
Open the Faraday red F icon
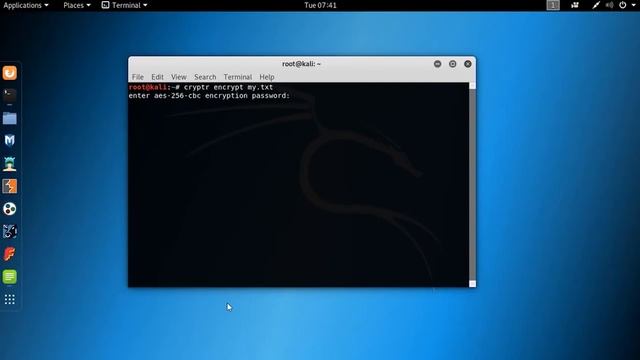pos(9,254)
